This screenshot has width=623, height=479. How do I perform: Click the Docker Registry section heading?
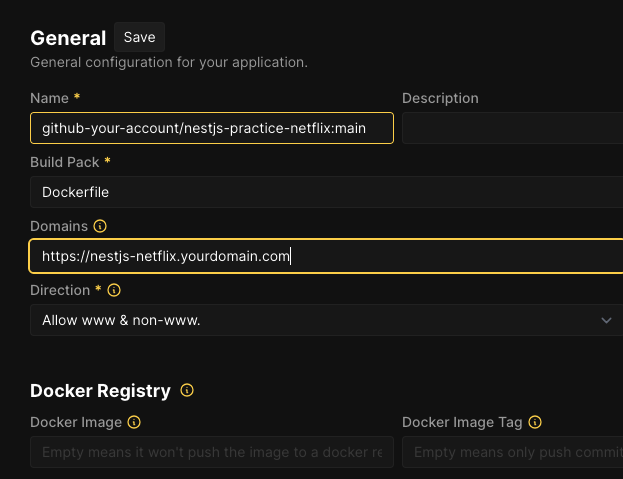coord(100,390)
